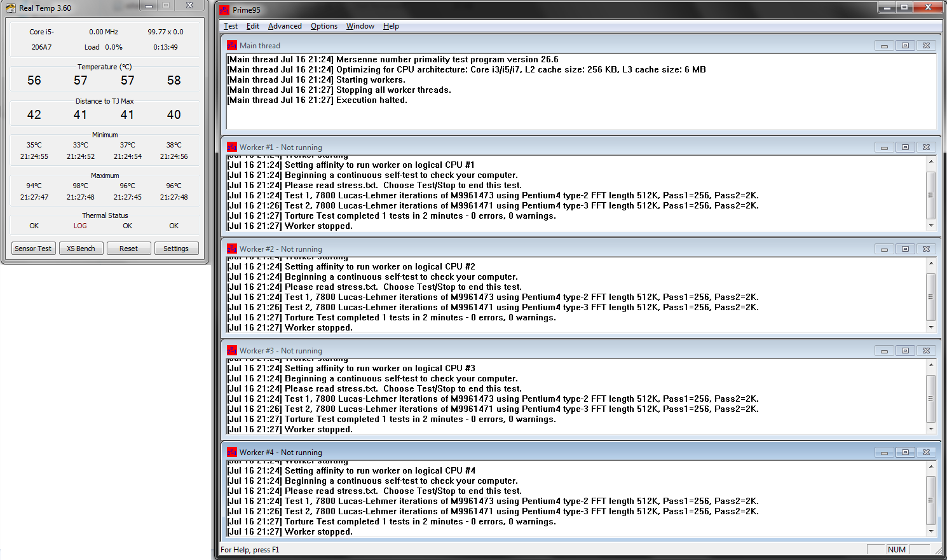Click the LOG thermal status in Real Temp
Viewport: 947px width, 560px height.
(80, 226)
